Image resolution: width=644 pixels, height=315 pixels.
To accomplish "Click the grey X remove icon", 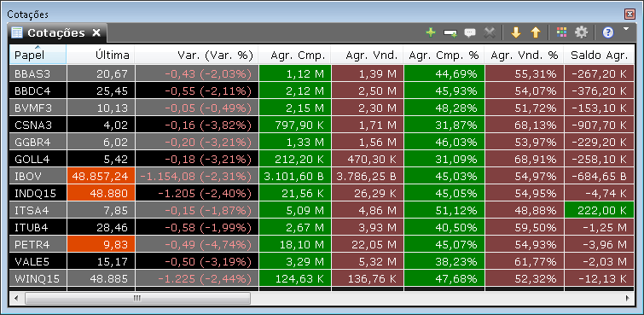I will tap(489, 33).
